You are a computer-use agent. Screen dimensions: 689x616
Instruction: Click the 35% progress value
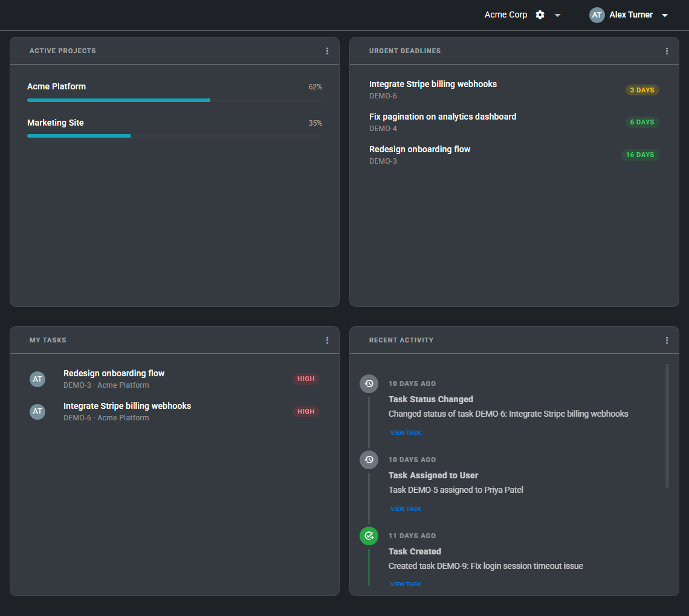click(x=315, y=123)
